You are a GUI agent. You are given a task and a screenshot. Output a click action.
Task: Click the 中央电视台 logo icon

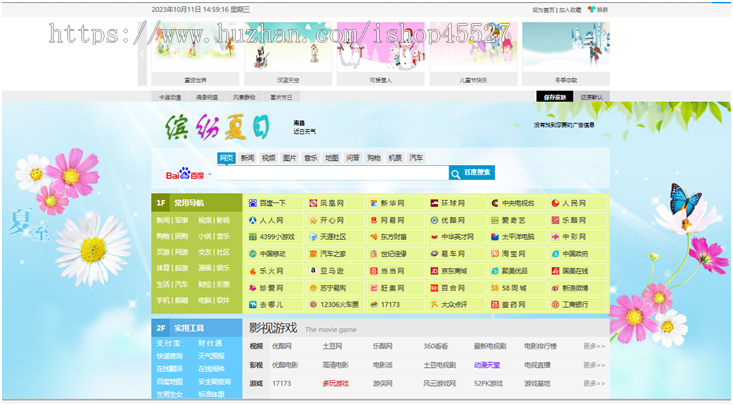pos(495,203)
